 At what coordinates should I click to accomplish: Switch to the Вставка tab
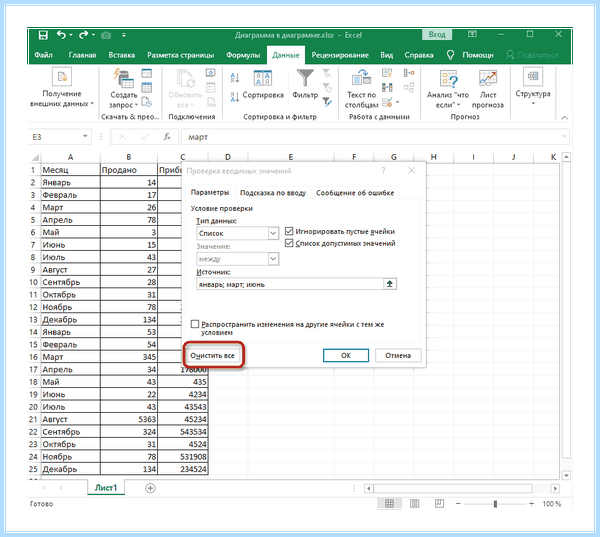point(122,55)
